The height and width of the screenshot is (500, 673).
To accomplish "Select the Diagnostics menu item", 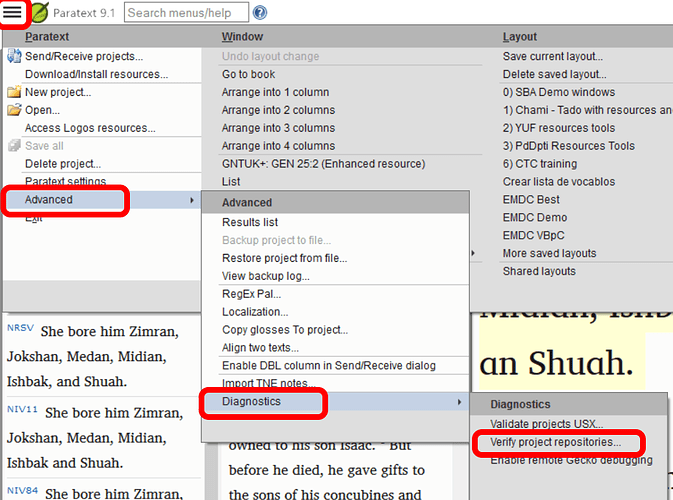I will tap(251, 402).
